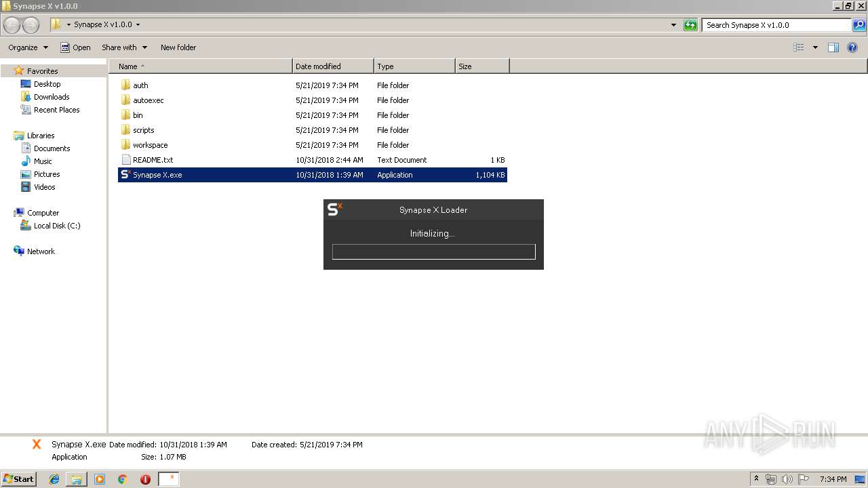Select the workspace folder icon
Screen dimensions: 868x488
[x=125, y=145]
